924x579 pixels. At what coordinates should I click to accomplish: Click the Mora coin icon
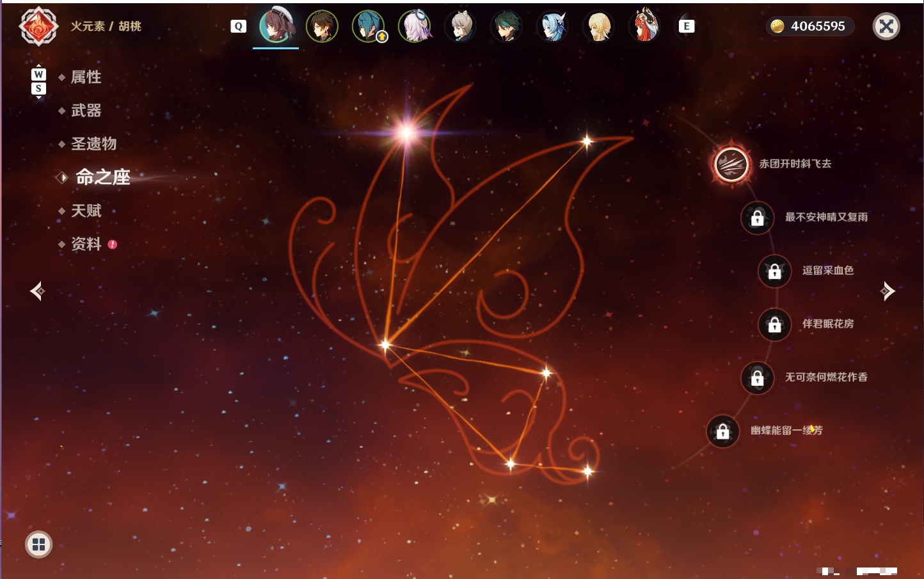pos(777,26)
